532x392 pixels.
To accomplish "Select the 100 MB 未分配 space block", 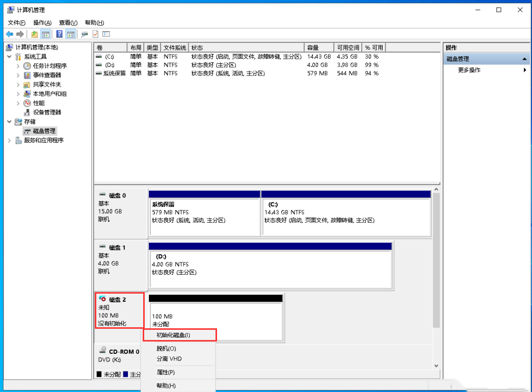I will (216, 318).
